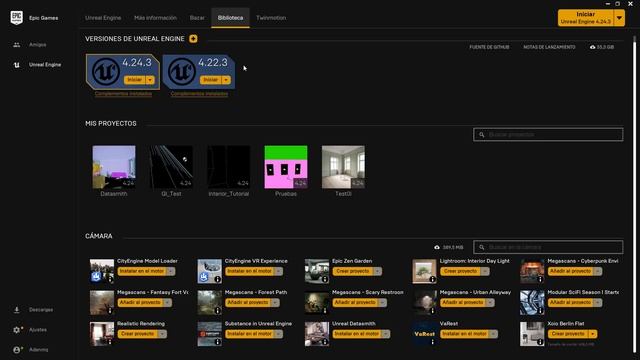Screen dimensions: 640x360
Task: Click the cloud icon beside vault size
Action: (x=437, y=247)
